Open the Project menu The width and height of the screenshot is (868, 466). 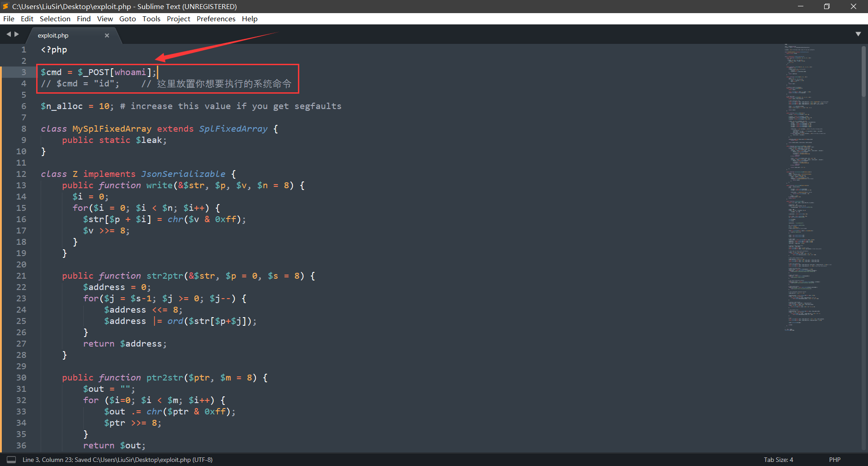click(179, 19)
